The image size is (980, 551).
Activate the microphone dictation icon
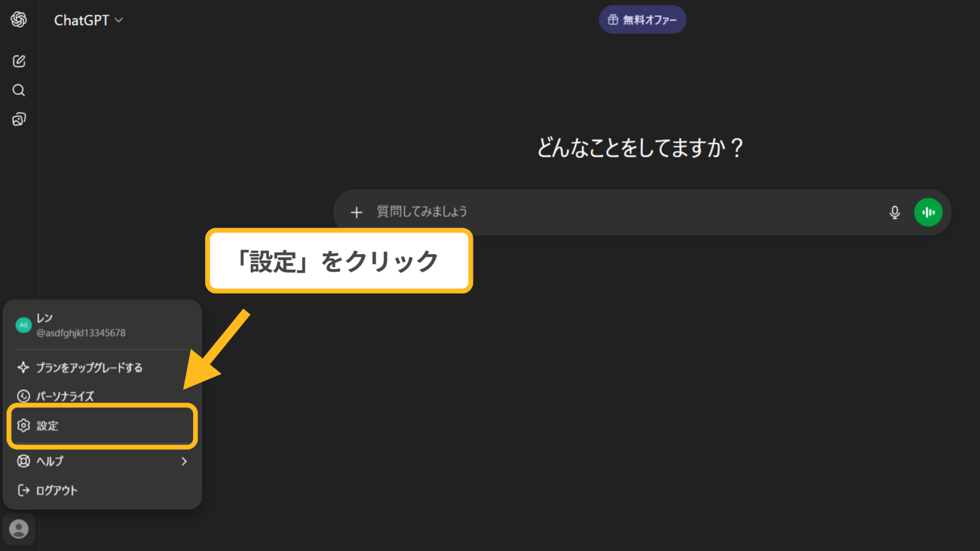895,212
